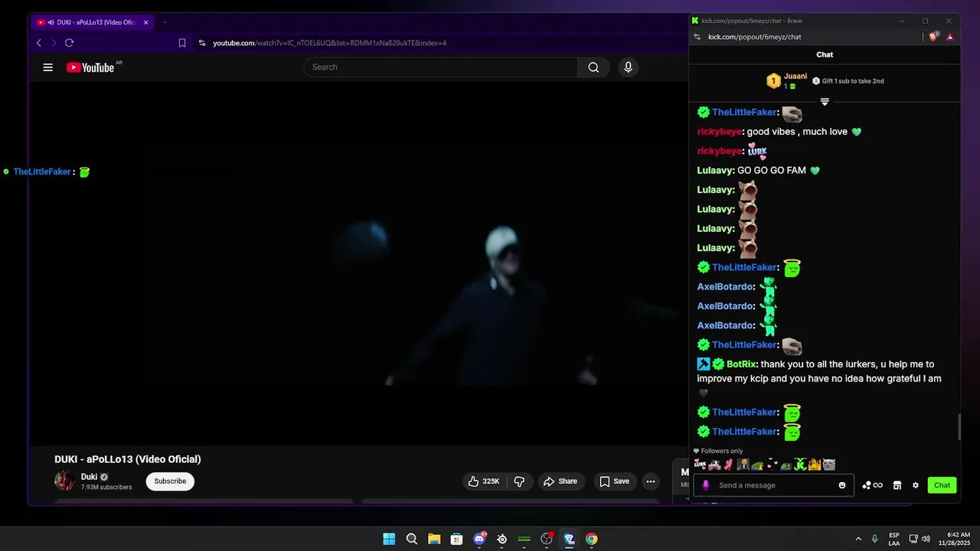Open the Windows Start menu
Screen dimensions: 980x551
click(389, 539)
